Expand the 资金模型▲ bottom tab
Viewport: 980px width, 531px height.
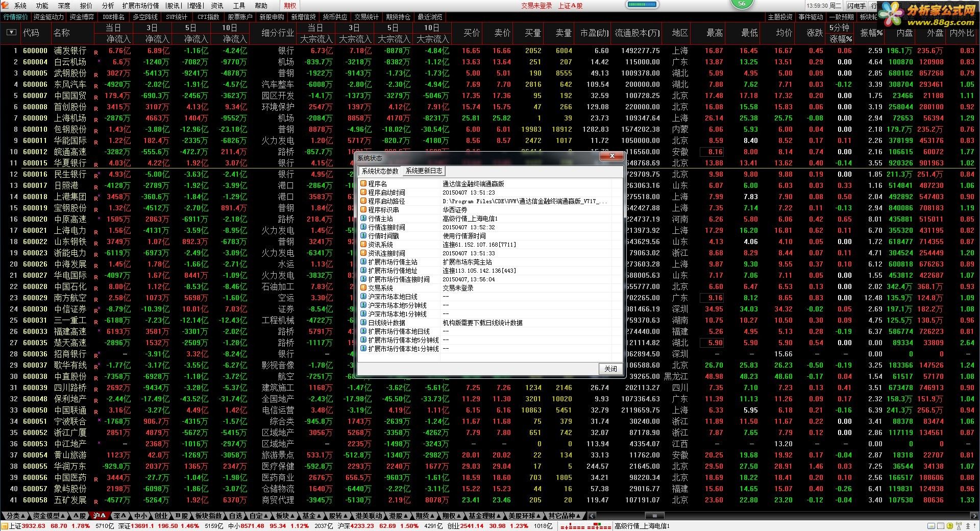tap(50, 516)
